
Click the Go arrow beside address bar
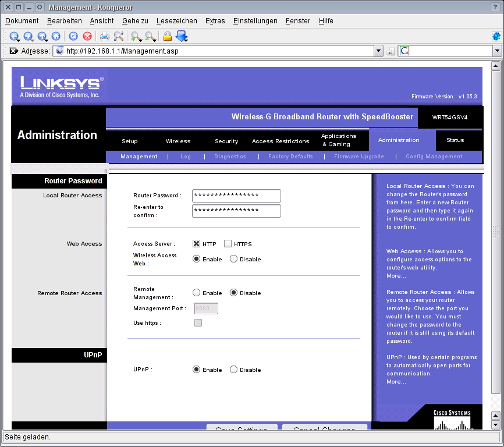pos(391,51)
